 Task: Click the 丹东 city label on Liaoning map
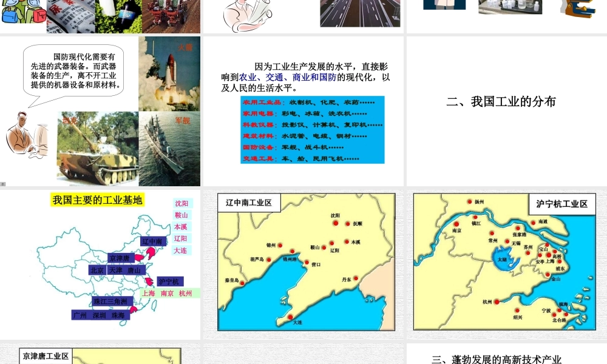pos(347,279)
